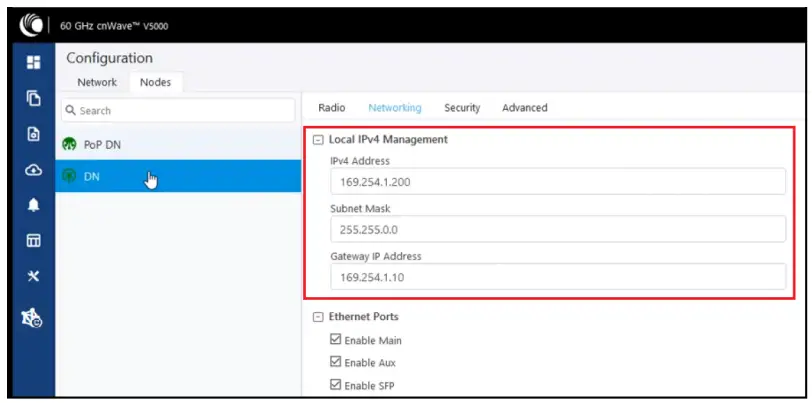The width and height of the screenshot is (812, 403).
Task: Open the cloud upload icon in sidebar
Action: [33, 169]
